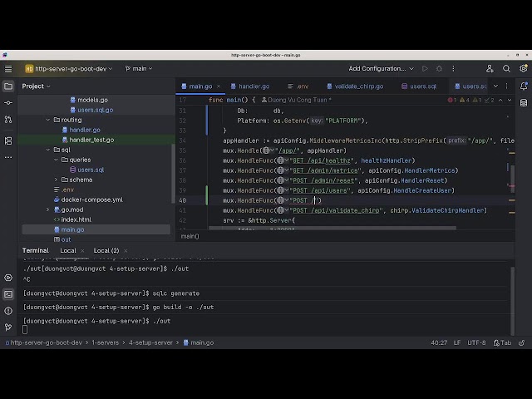This screenshot has width=532, height=399.
Task: Expand the schema folder
Action: pos(56,180)
